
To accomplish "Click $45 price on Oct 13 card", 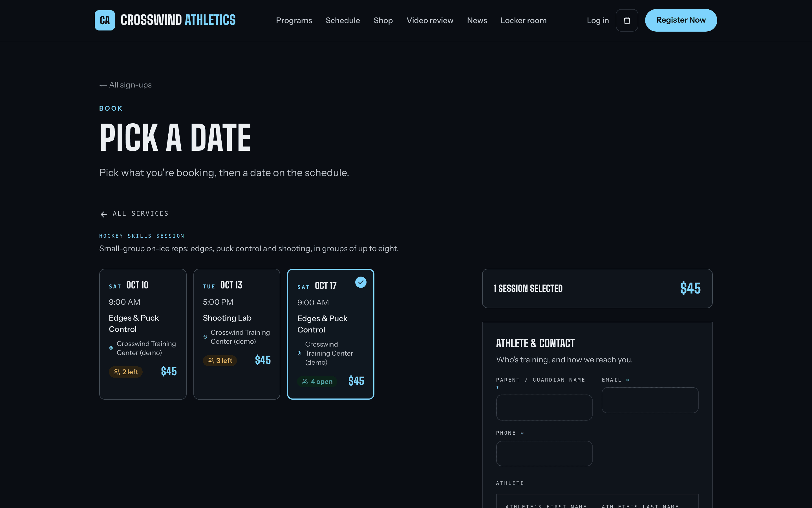I will [263, 360].
